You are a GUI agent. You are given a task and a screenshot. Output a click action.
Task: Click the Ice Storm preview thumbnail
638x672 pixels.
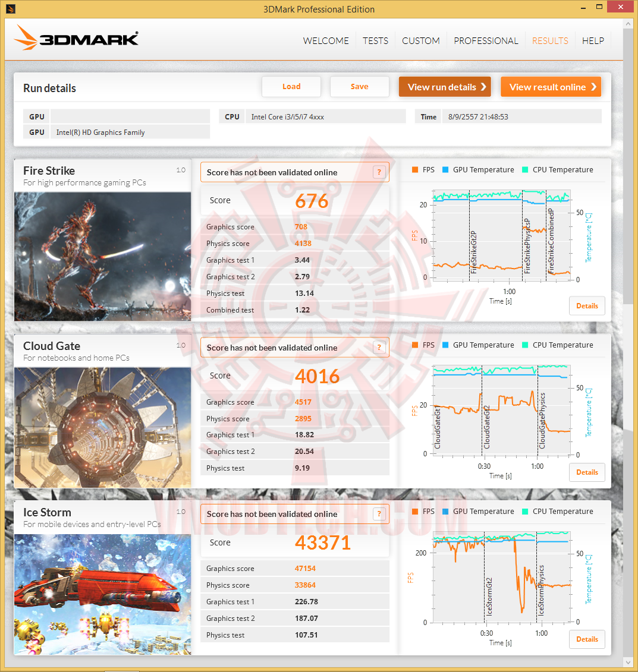coord(102,594)
